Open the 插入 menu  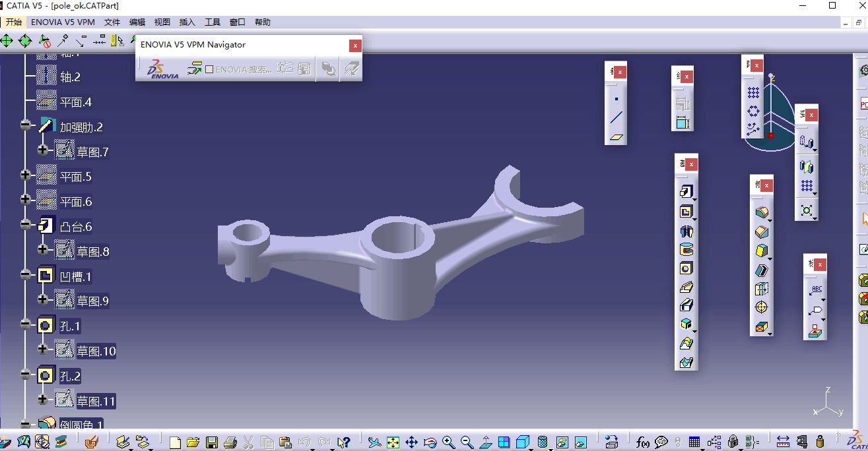coord(187,22)
